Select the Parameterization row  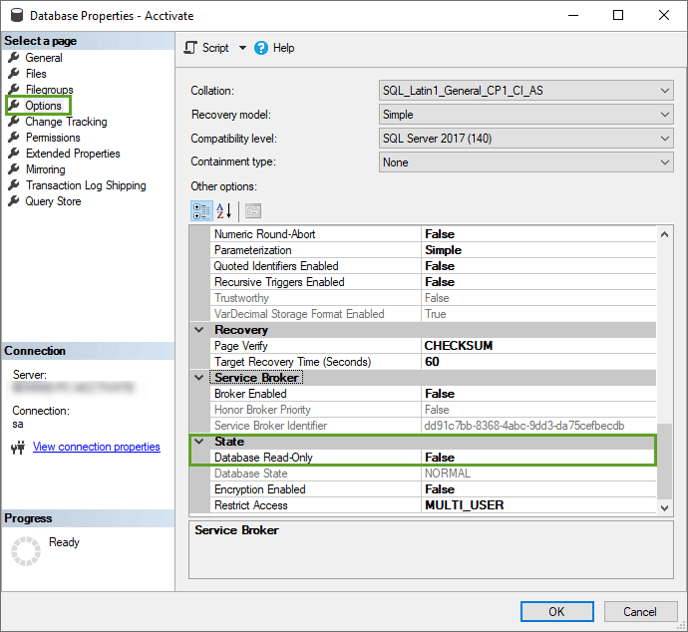tap(434, 250)
